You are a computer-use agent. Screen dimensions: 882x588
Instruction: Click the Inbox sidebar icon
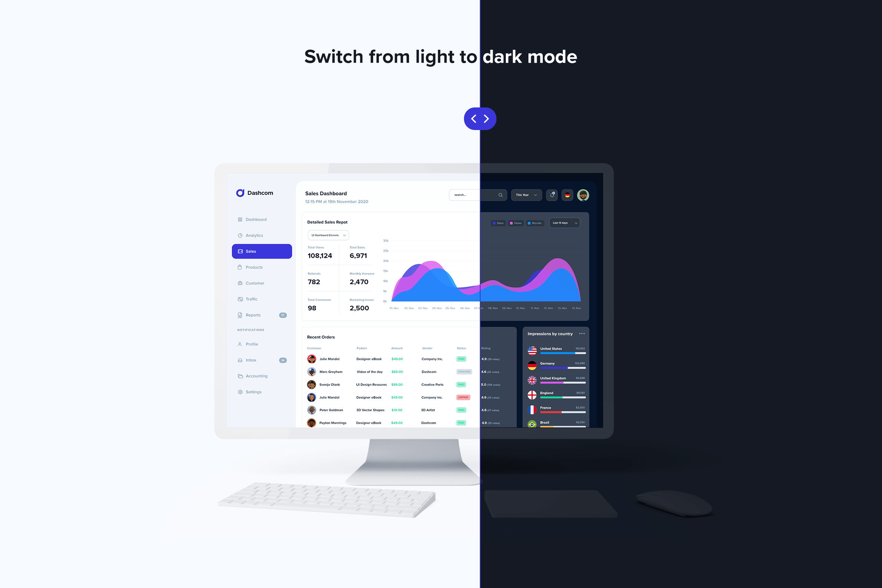pyautogui.click(x=240, y=360)
